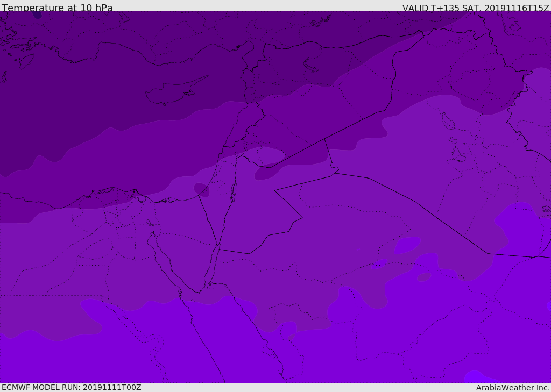Click the ECMWF MODEL RUN label

click(71, 387)
